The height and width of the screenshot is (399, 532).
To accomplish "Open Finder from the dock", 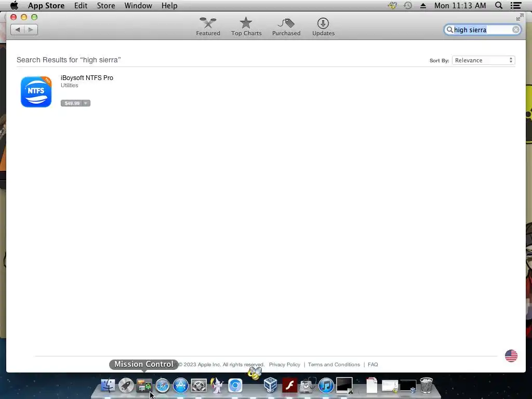I will point(108,385).
